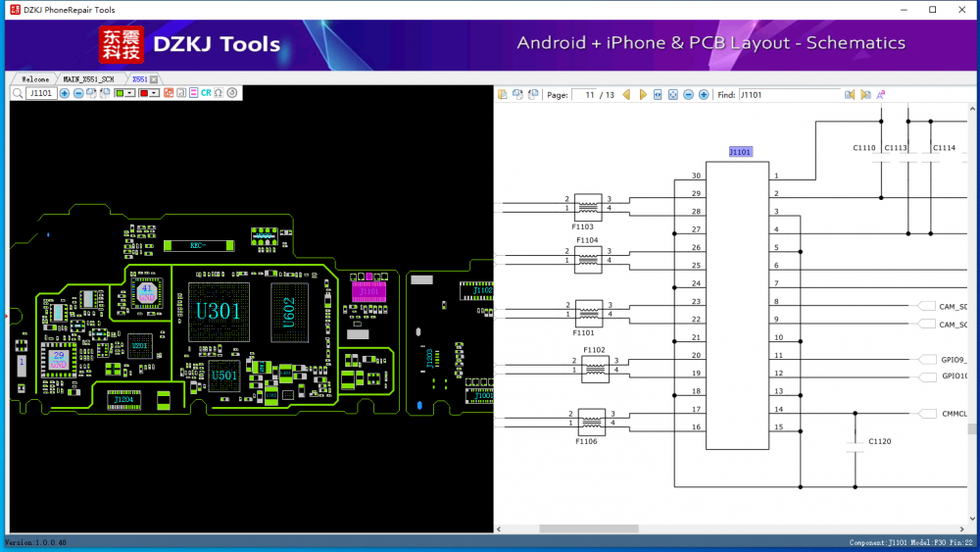Close the X551 tab
The image size is (980, 552).
pyautogui.click(x=154, y=78)
